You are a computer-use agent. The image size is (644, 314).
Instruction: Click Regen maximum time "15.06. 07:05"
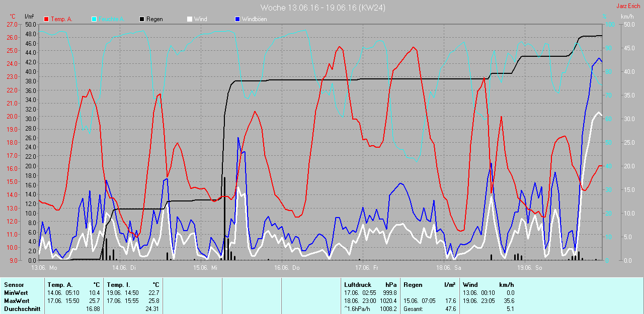(420, 301)
